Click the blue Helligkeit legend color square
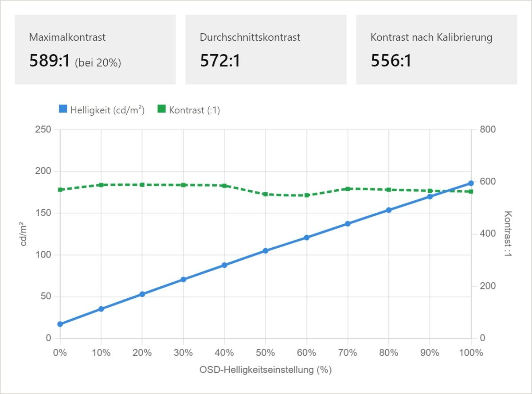Screen dimensions: 532x394 point(63,109)
